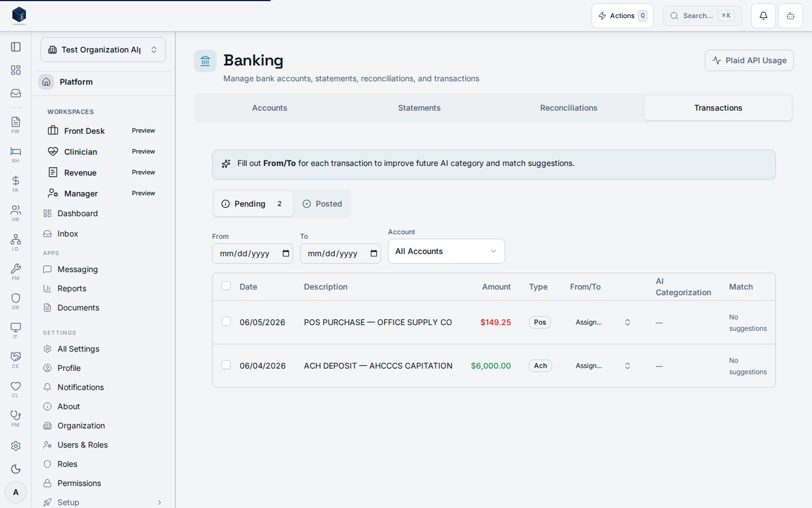
Task: Open Messaging app
Action: click(103, 269)
